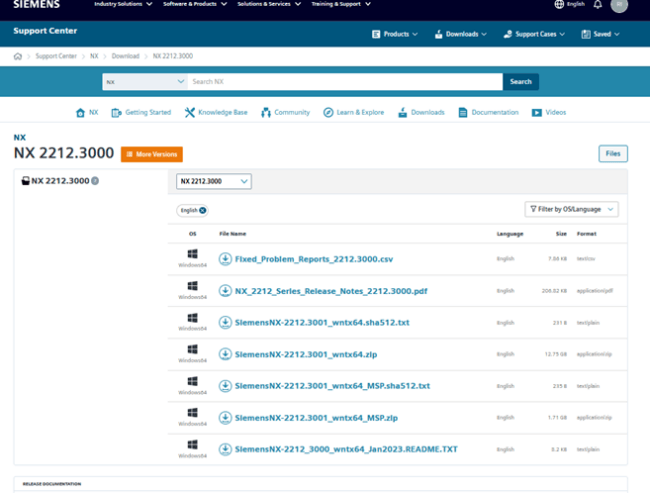Click download icon for SiemensNX-2212.3001_wntx64.sha512.txt
The width and height of the screenshot is (650, 493).
(225, 323)
